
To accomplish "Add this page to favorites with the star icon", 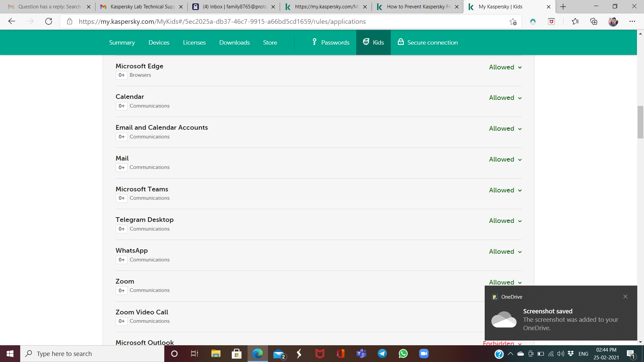I will [x=513, y=21].
